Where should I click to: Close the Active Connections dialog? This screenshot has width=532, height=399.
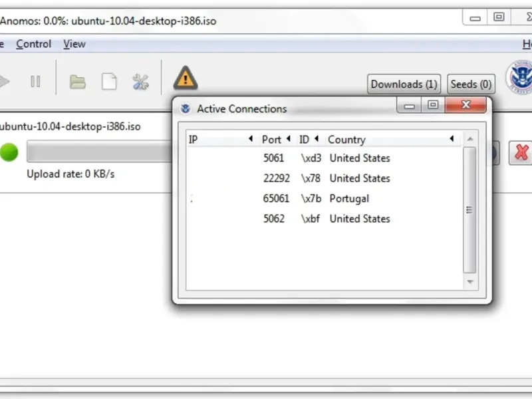(465, 105)
